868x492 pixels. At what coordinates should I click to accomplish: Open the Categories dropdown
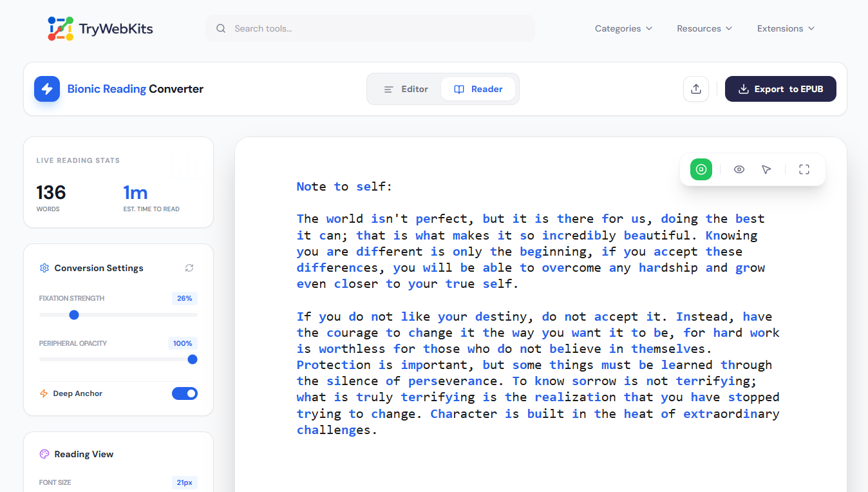point(623,28)
